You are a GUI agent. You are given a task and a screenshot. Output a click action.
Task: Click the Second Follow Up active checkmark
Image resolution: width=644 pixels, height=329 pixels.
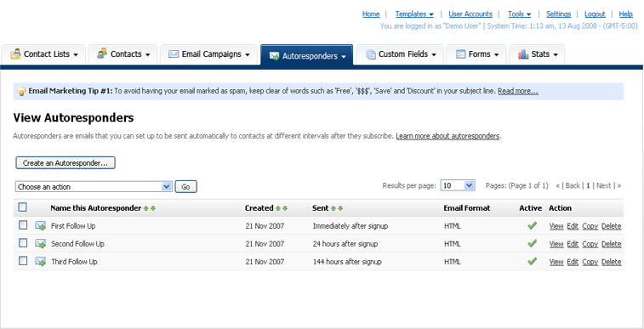pyautogui.click(x=533, y=243)
